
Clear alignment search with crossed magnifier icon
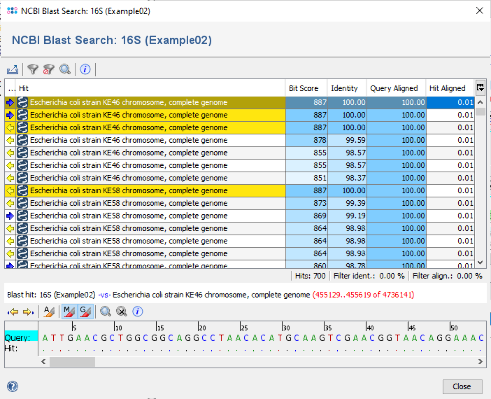(x=122, y=312)
